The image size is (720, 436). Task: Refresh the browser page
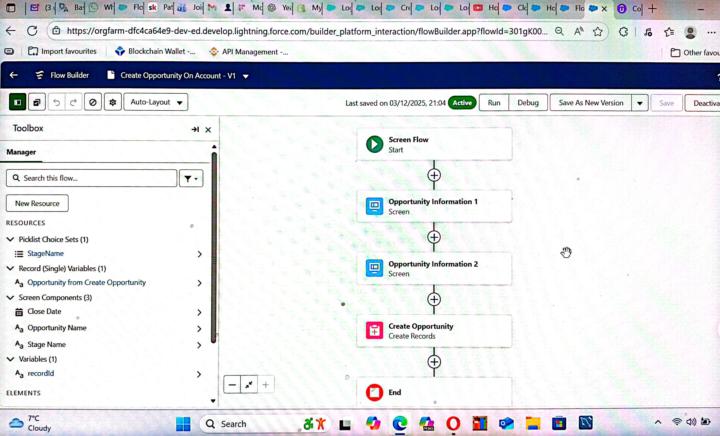[x=32, y=31]
